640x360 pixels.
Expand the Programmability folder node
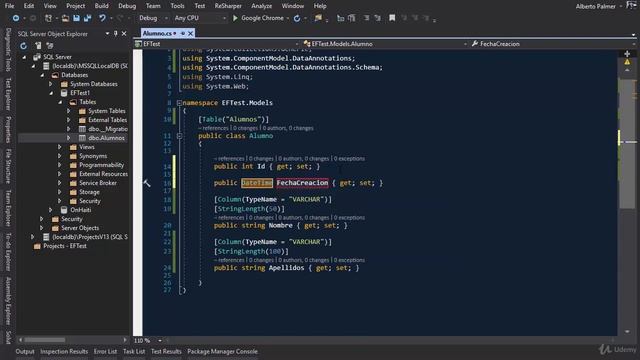pyautogui.click(x=60, y=165)
